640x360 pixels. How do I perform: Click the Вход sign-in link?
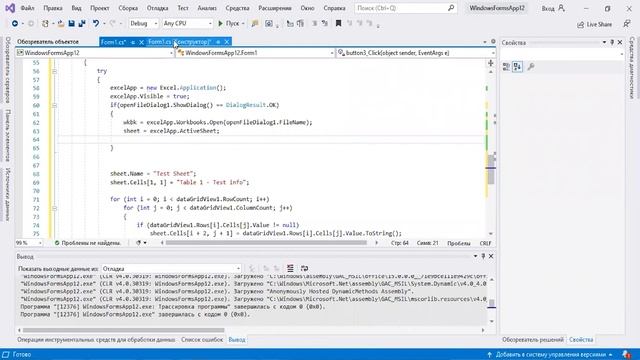point(548,8)
